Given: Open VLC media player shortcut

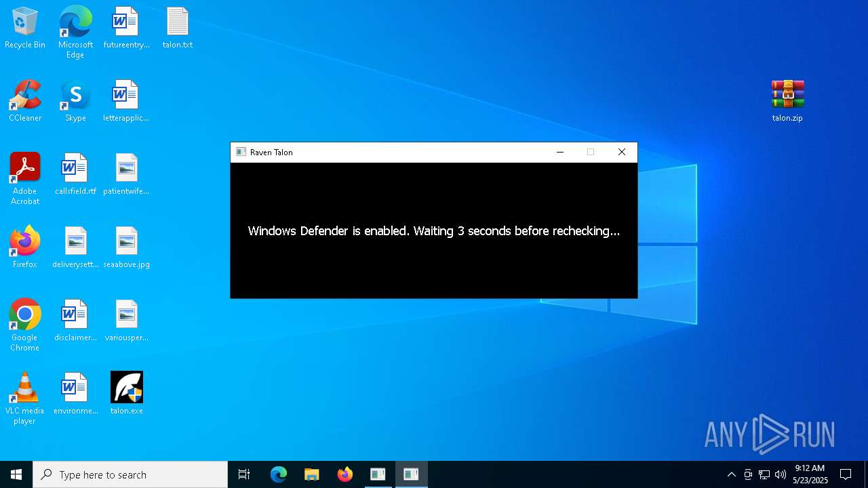Looking at the screenshot, I should tap(25, 399).
